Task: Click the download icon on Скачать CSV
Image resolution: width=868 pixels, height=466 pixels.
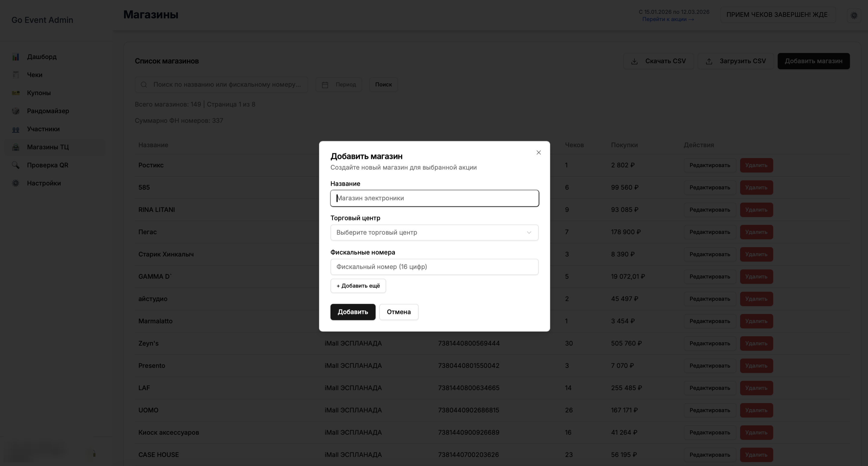Action: point(634,61)
